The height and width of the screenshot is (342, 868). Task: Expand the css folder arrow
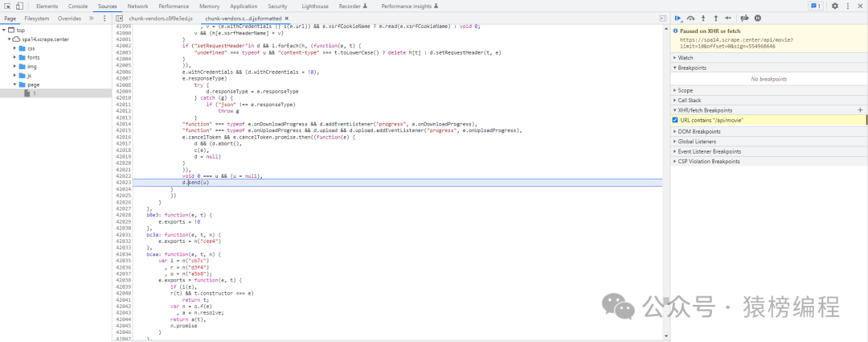pyautogui.click(x=15, y=48)
